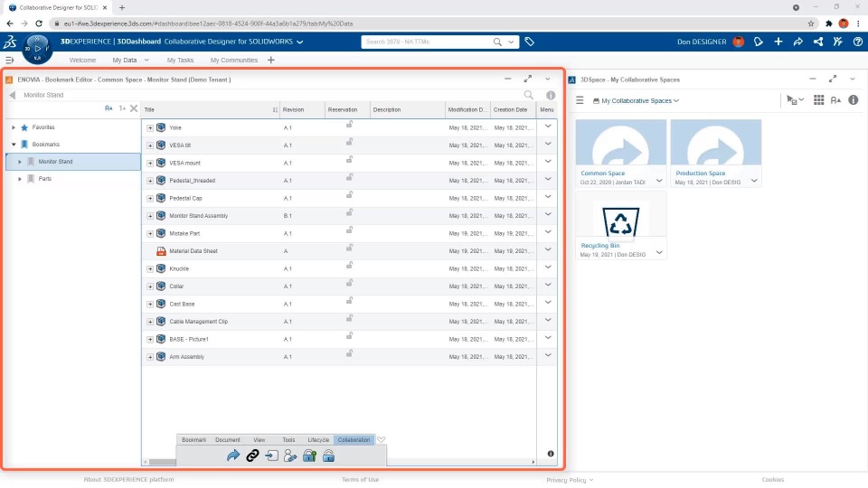868x488 pixels.
Task: Open My Collaborative Spaces dropdown
Action: (636, 100)
